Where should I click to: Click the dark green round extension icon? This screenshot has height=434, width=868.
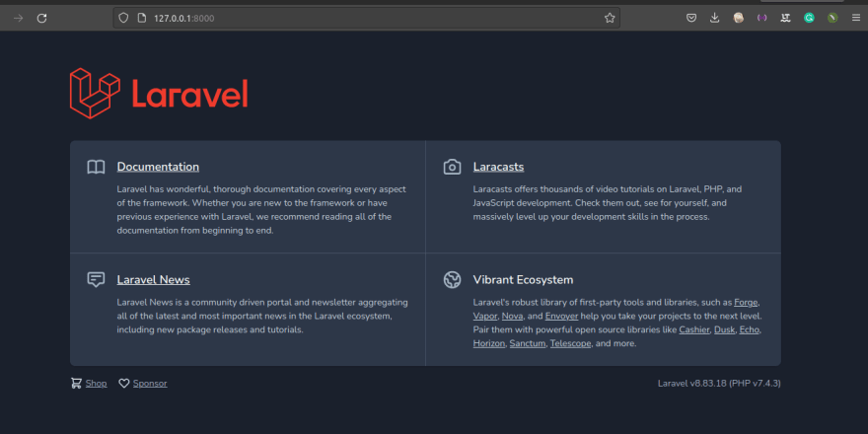[x=832, y=19]
